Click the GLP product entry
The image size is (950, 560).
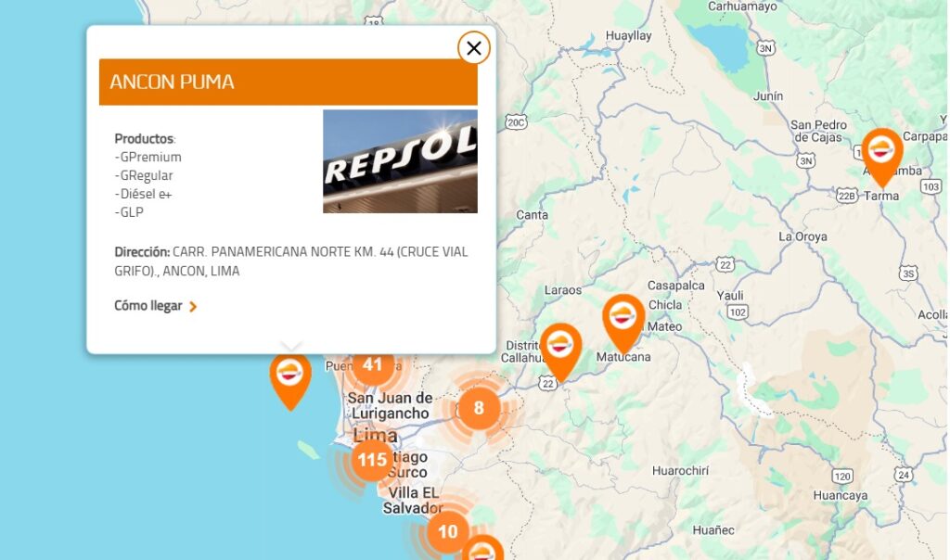click(x=129, y=212)
